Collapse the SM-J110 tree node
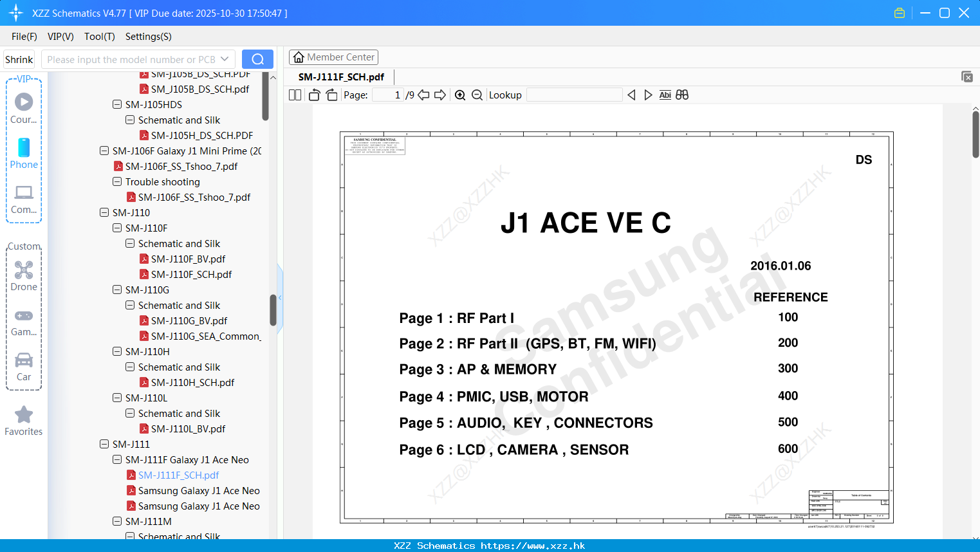Screen dimensions: 980x552 [104, 212]
